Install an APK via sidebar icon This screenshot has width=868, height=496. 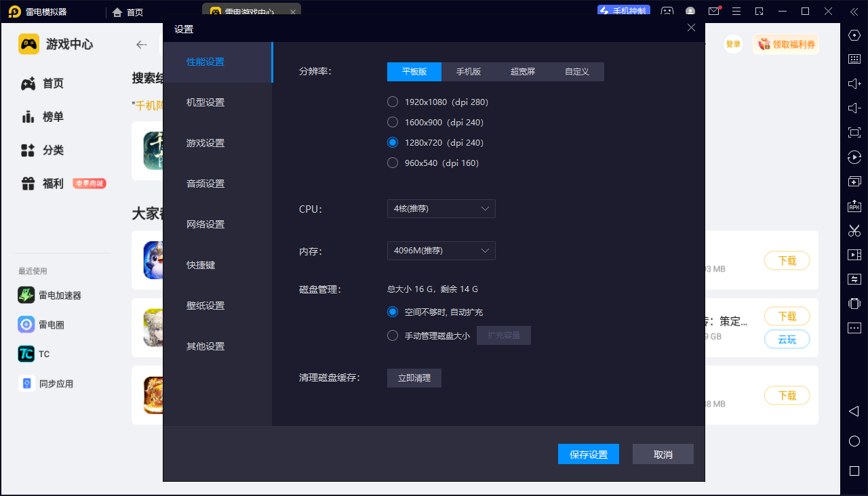(854, 206)
